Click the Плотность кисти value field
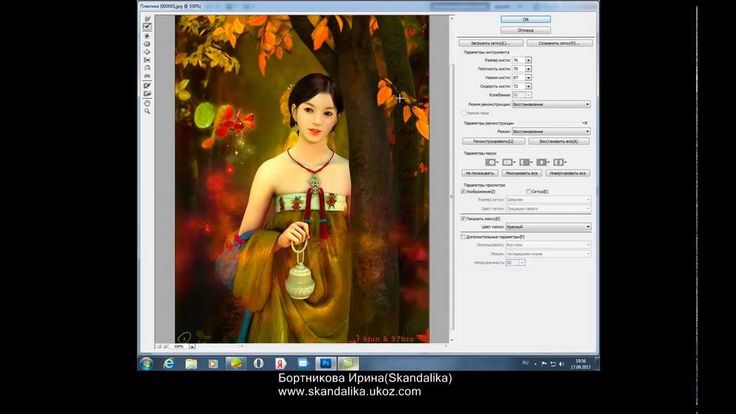The image size is (736, 414). 518,69
